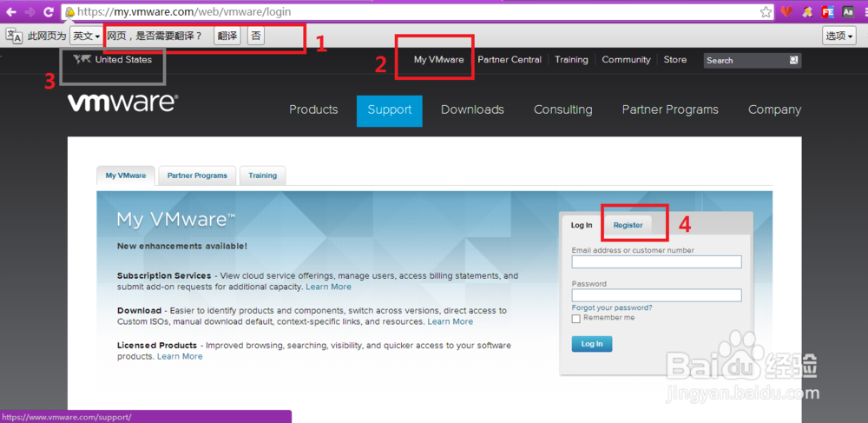Open the Products main menu
The width and height of the screenshot is (868, 423).
tap(313, 109)
